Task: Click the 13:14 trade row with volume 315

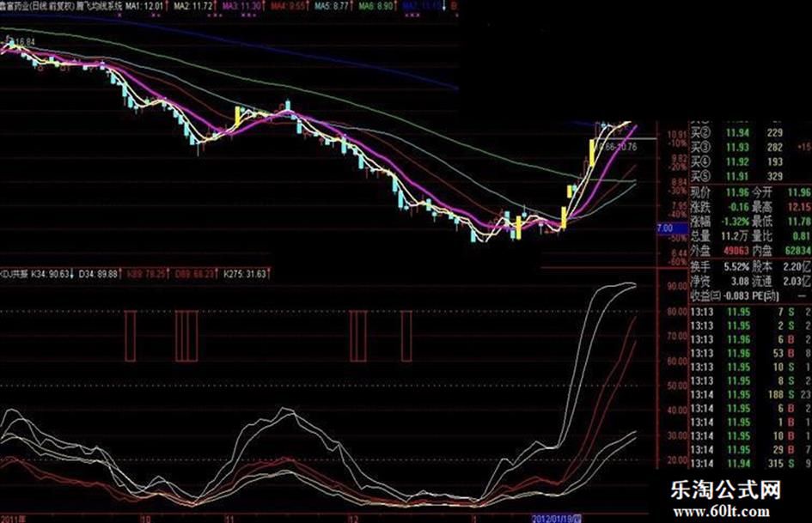Action: click(751, 464)
